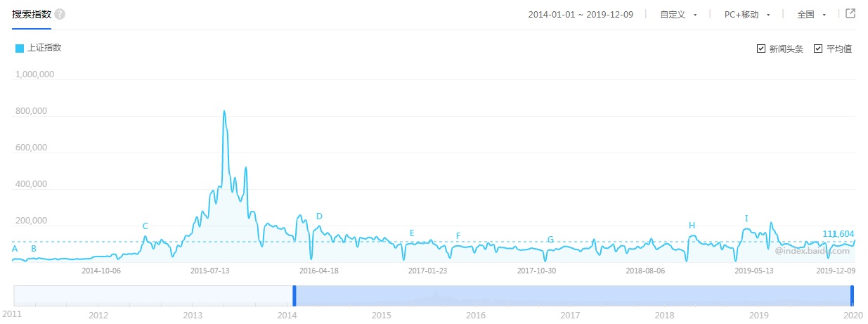The width and height of the screenshot is (868, 324).
Task: Select the 搜索指数 tab
Action: pos(32,14)
